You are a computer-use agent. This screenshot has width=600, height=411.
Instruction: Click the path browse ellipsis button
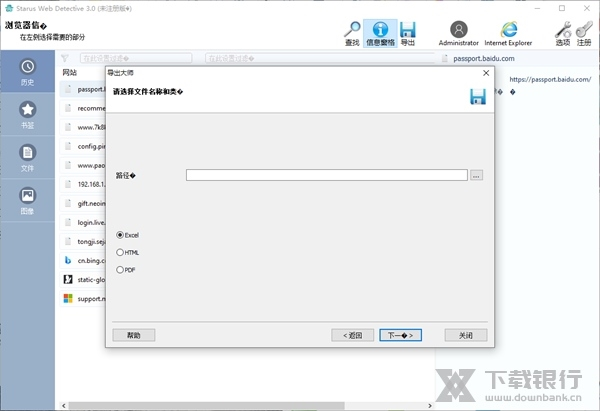click(x=476, y=175)
